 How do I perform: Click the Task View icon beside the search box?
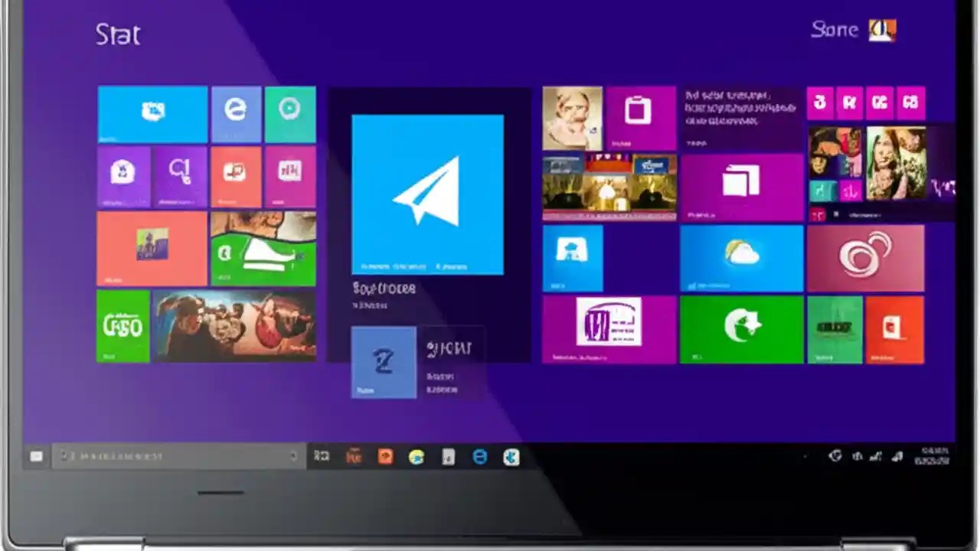tap(321, 456)
